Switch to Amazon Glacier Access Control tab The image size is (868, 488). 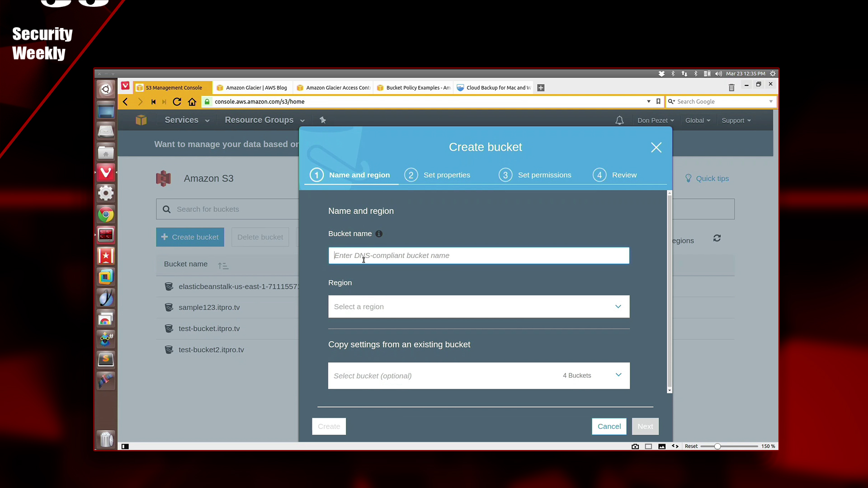[x=333, y=88]
